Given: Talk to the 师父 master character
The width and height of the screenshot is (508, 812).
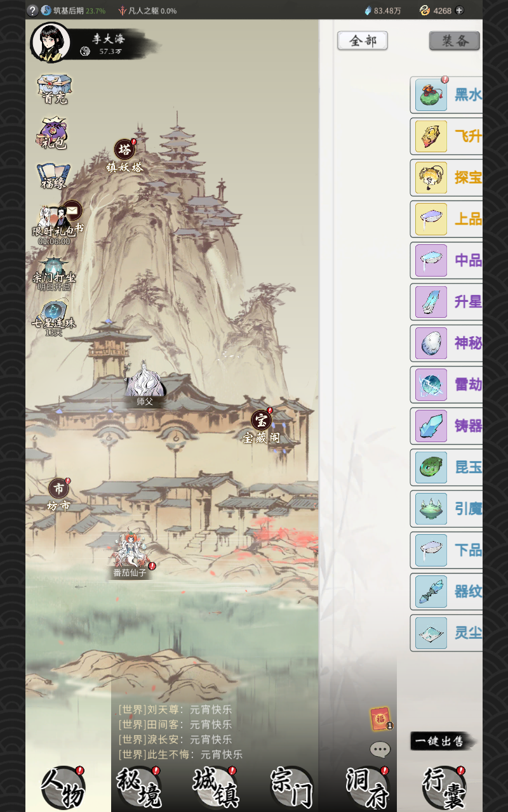Looking at the screenshot, I should (145, 384).
